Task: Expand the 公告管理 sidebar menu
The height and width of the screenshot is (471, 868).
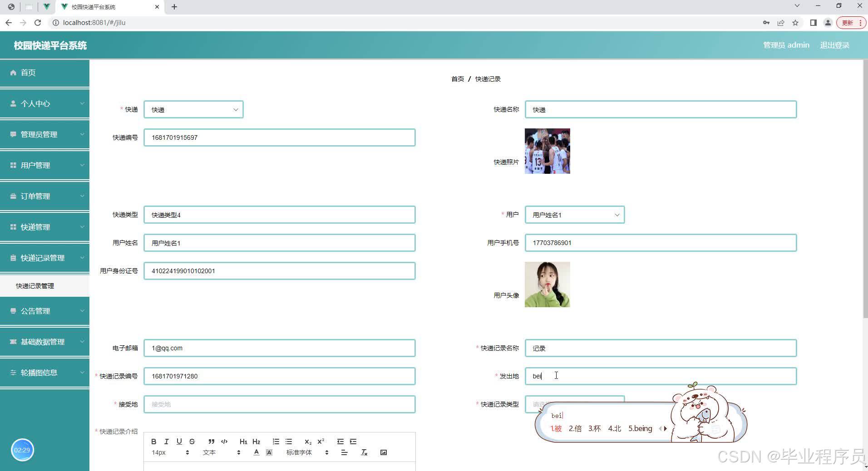Action: click(x=44, y=311)
